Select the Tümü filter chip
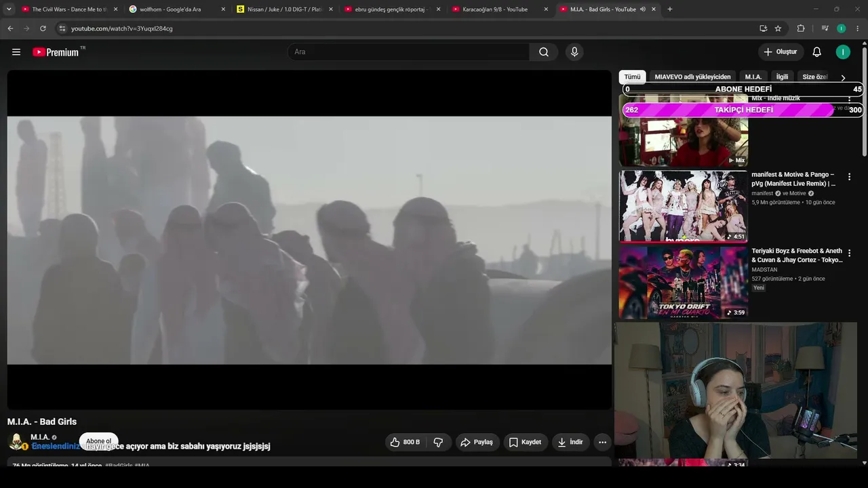 click(632, 77)
